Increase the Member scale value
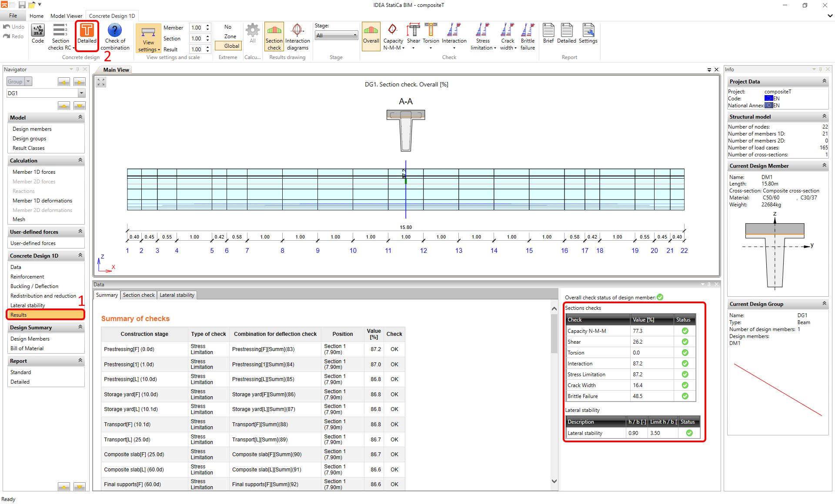This screenshot has width=835, height=504. [207, 25]
